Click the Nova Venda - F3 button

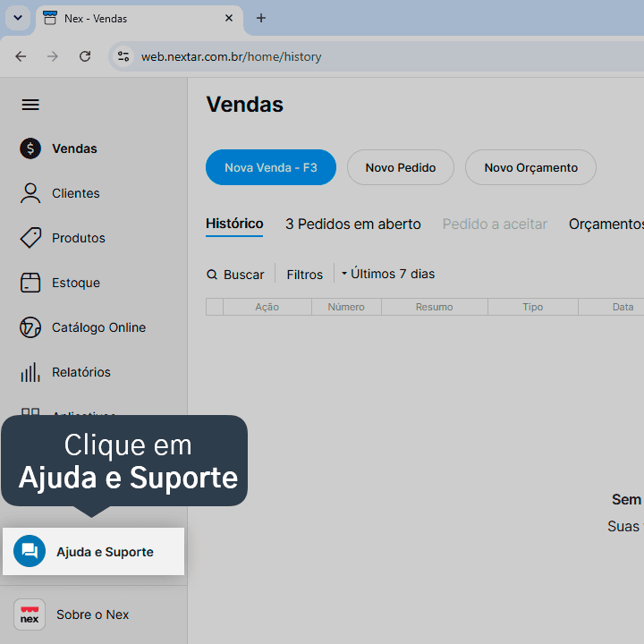point(271,167)
